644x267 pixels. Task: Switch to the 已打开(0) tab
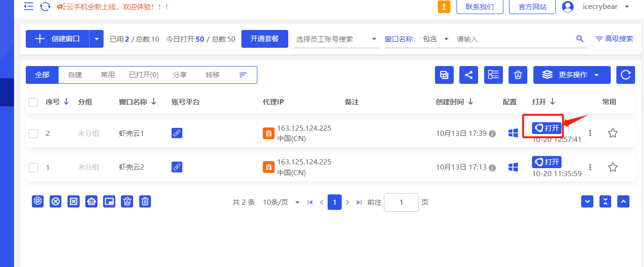(x=143, y=75)
